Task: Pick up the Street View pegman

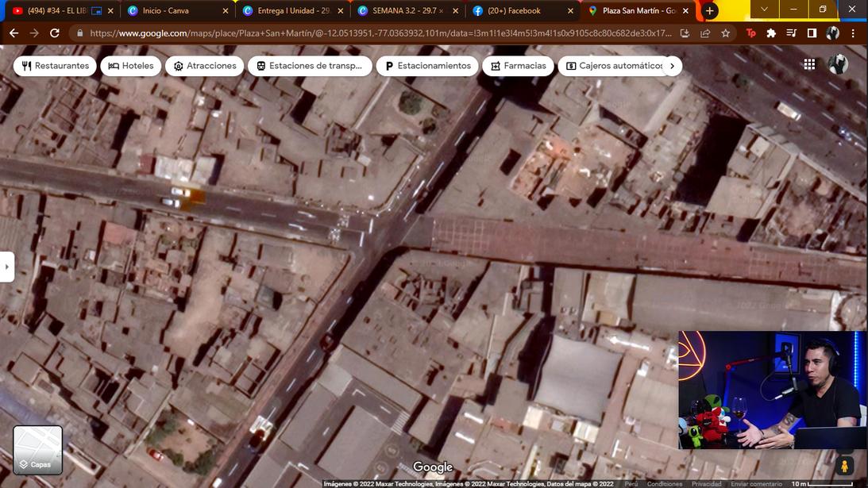Action: pos(844,466)
